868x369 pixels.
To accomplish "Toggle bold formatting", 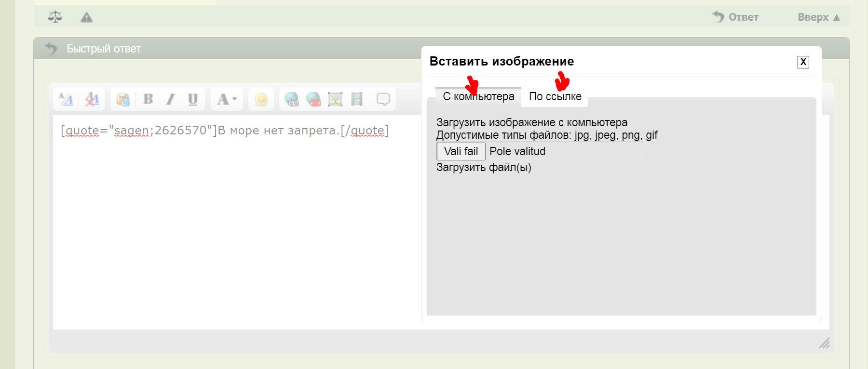I will point(148,99).
